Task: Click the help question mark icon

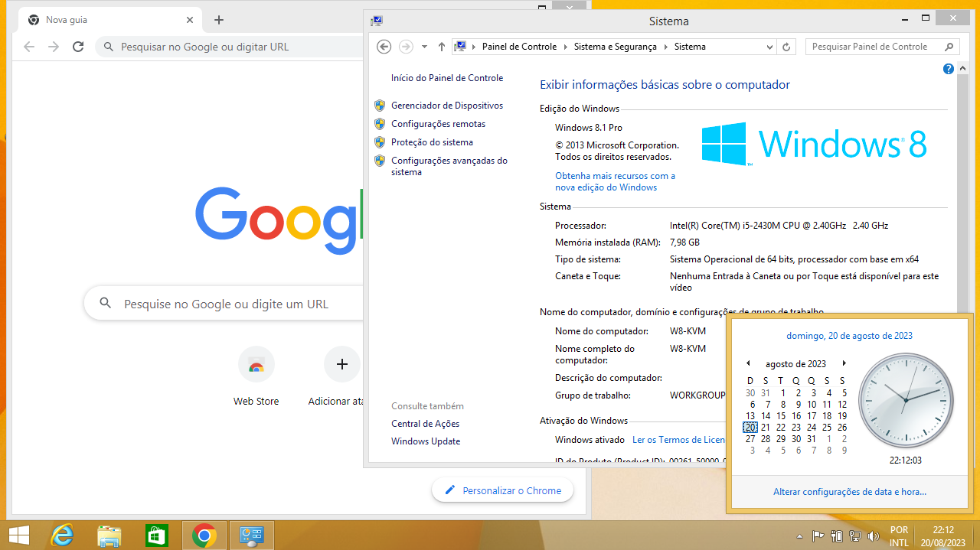Action: coord(949,69)
